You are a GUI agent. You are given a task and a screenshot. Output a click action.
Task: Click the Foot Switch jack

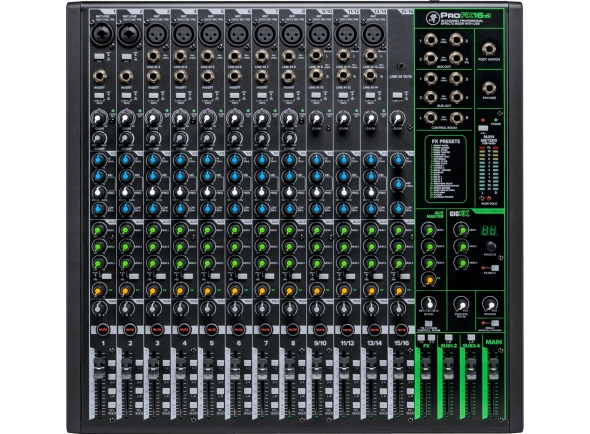489,49
